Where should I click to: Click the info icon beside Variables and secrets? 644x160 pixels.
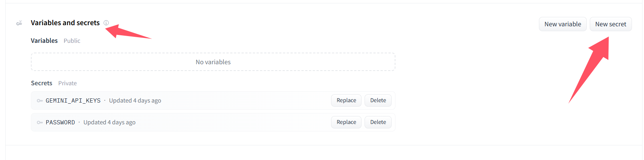coord(106,23)
